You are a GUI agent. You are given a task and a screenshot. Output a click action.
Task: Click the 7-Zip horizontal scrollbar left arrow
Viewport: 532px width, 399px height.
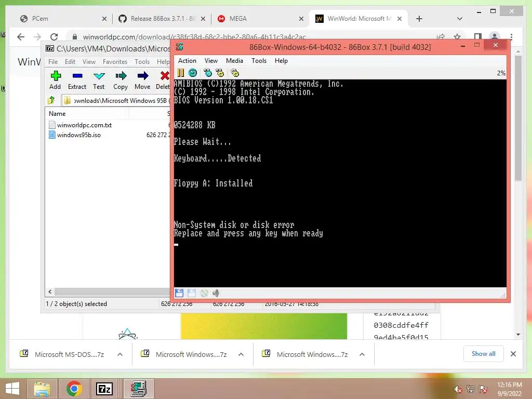point(50,291)
